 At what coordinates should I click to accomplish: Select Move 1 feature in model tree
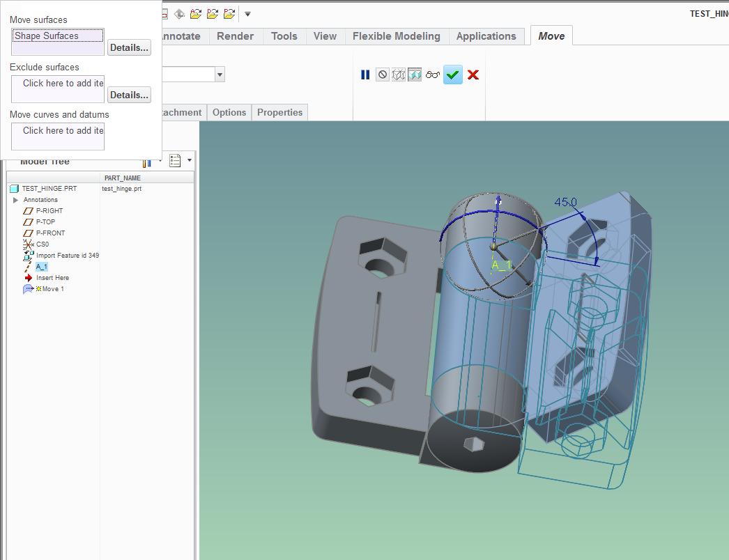[x=53, y=288]
